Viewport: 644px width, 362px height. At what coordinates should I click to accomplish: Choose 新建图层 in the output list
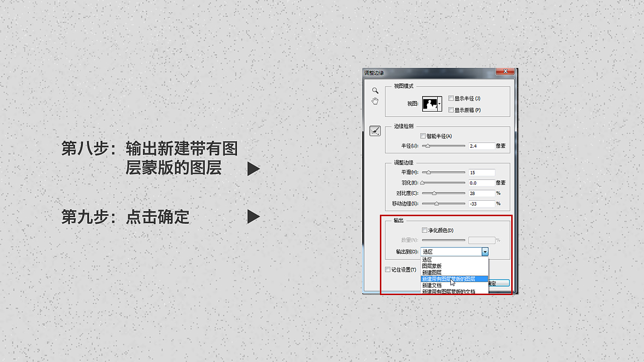(454, 272)
